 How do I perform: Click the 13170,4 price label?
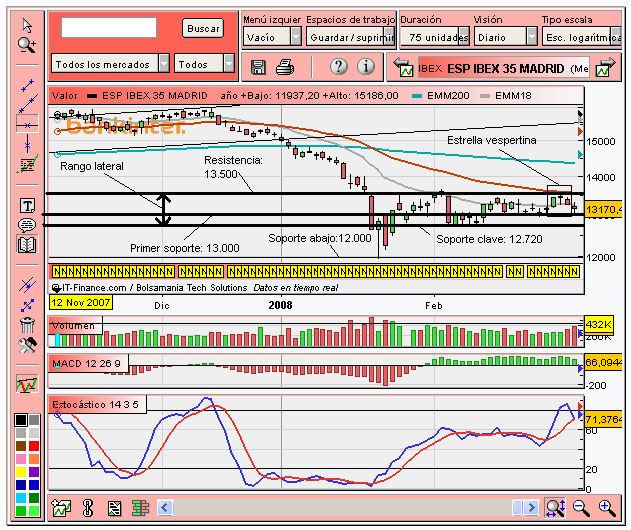[x=604, y=210]
